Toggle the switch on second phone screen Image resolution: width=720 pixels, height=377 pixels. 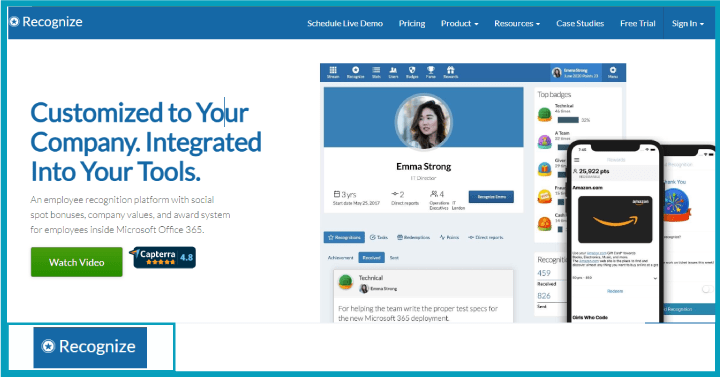(x=708, y=289)
